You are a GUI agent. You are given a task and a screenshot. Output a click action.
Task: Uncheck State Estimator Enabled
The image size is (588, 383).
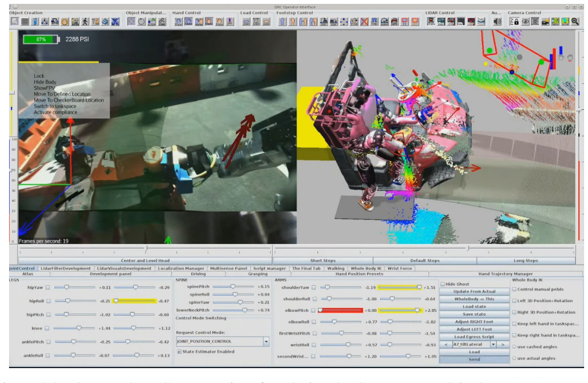pos(179,351)
